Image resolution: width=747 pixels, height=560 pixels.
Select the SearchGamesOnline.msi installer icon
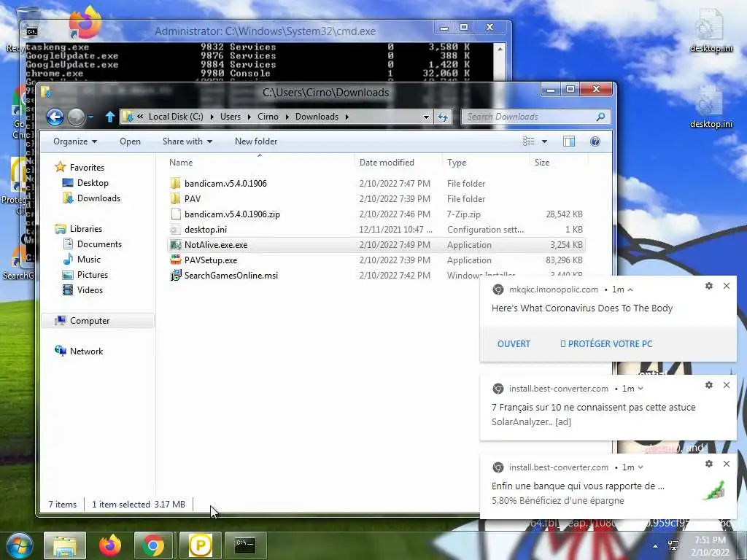175,275
